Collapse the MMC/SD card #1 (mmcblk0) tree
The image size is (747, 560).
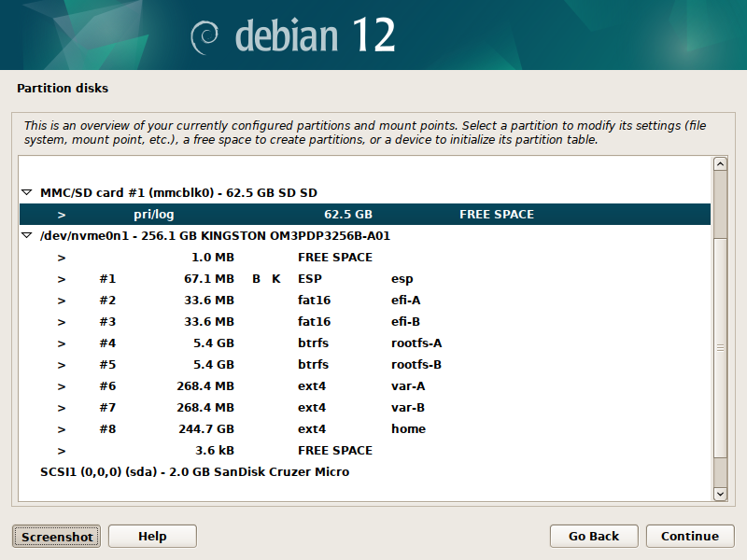[x=27, y=192]
